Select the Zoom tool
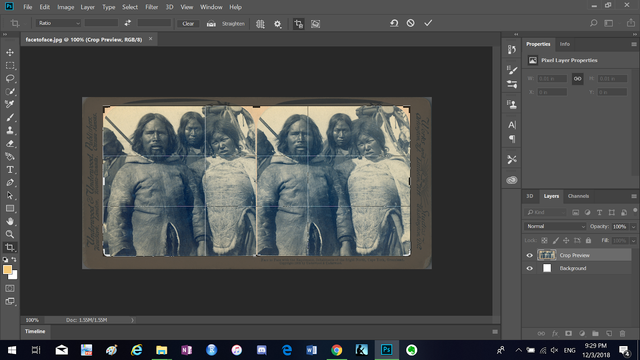The width and height of the screenshot is (640, 360). point(10,234)
